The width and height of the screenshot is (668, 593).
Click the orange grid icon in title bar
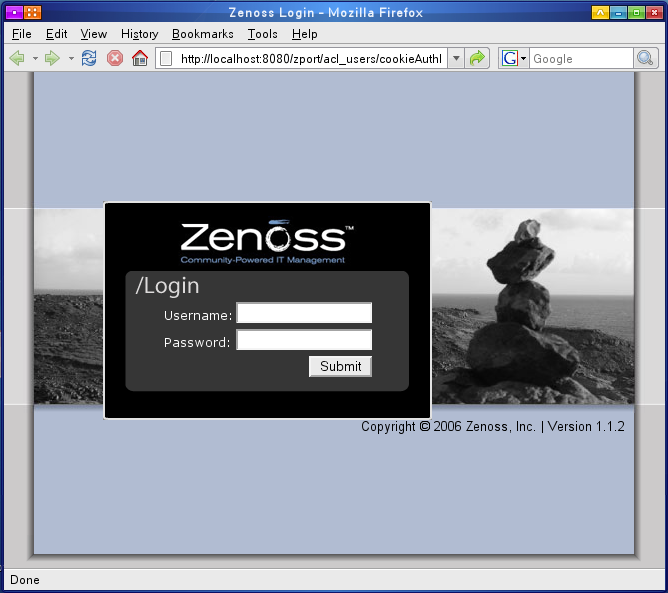tap(32, 12)
